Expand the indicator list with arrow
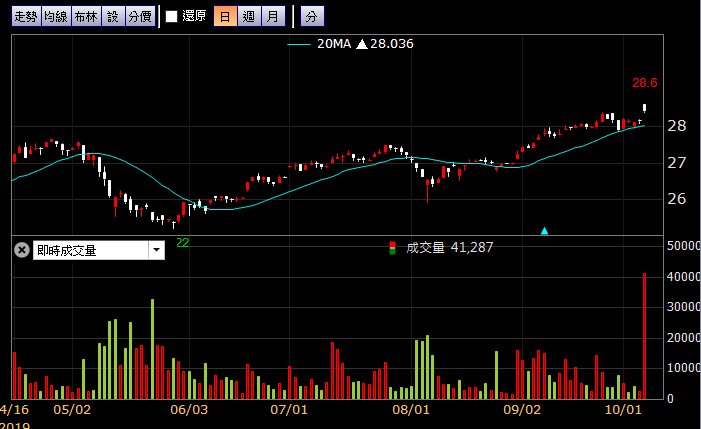This screenshot has height=429, width=701. click(x=156, y=250)
